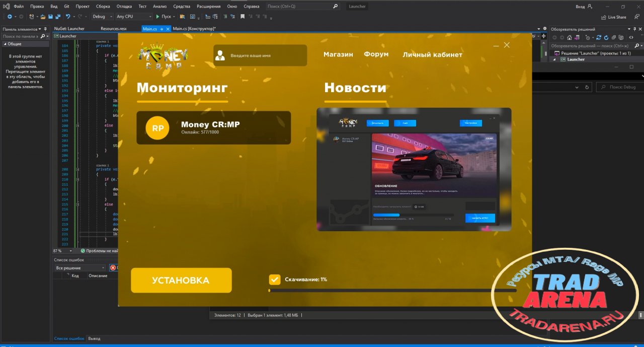Minimize the launcher window
Screen dimensions: 644x347
click(496, 45)
